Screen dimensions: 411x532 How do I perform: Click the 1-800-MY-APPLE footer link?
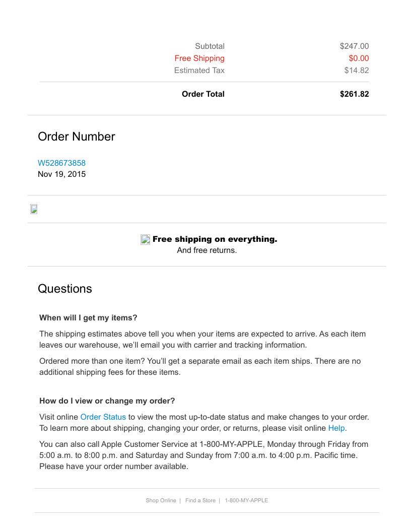pos(246,500)
